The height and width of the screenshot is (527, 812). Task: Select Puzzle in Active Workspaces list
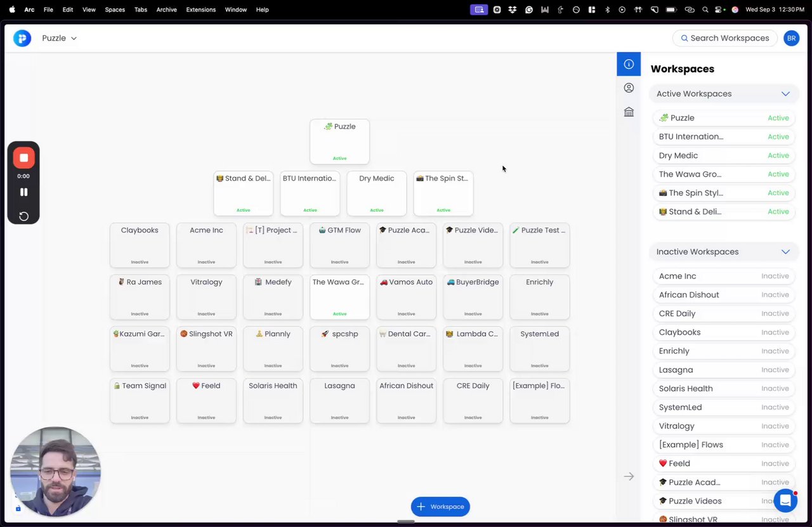pos(724,118)
